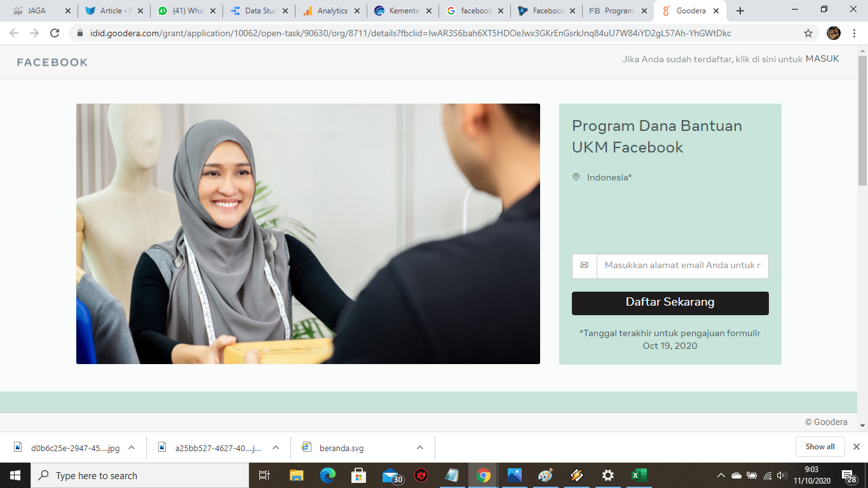This screenshot has width=868, height=488.
Task: Click the Oct 19, 2020 deadline text
Action: coord(670,346)
